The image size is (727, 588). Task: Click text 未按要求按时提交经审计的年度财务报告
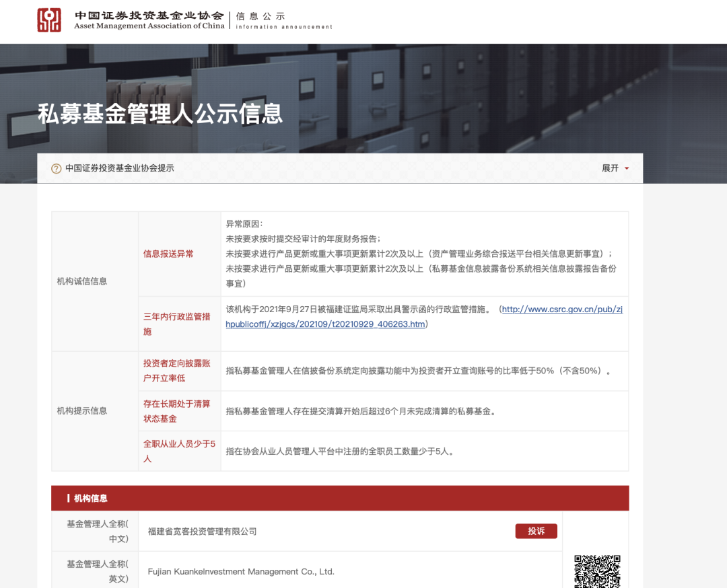(x=303, y=239)
